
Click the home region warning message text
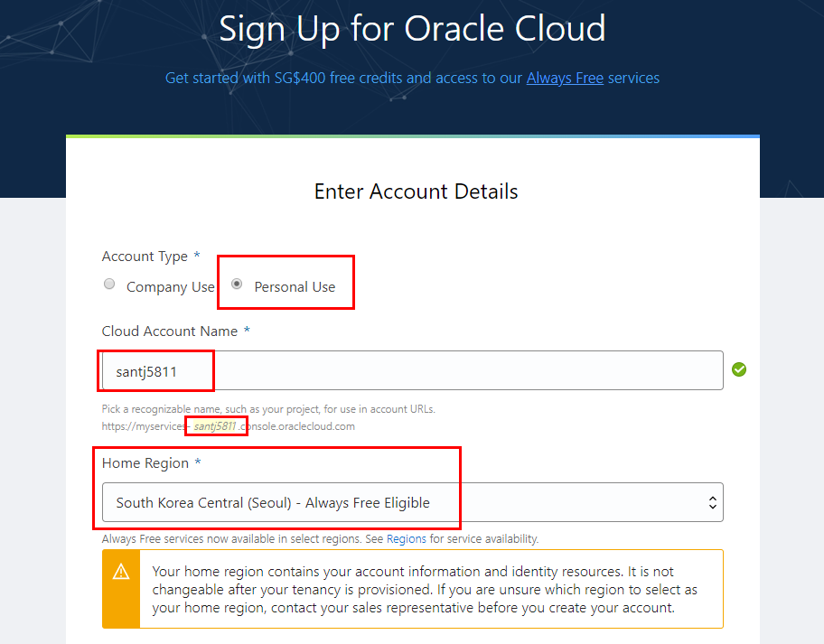(x=425, y=590)
